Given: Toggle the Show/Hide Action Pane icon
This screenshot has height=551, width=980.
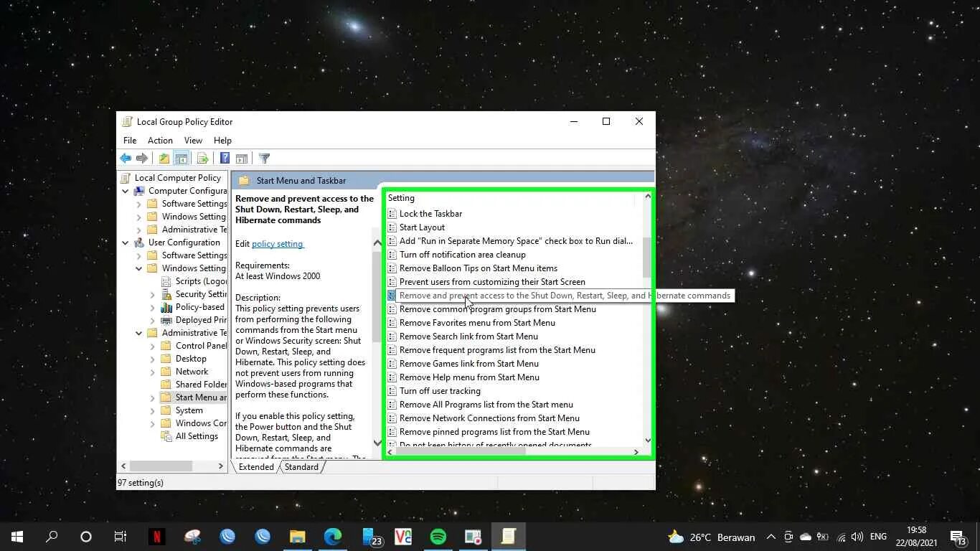Looking at the screenshot, I should [242, 159].
